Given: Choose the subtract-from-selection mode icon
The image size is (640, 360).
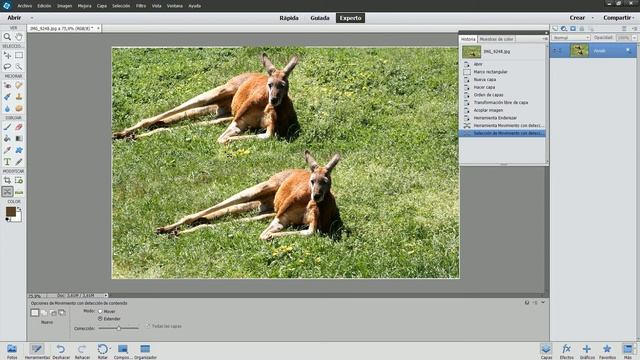Looking at the screenshot, I should click(x=53, y=313).
